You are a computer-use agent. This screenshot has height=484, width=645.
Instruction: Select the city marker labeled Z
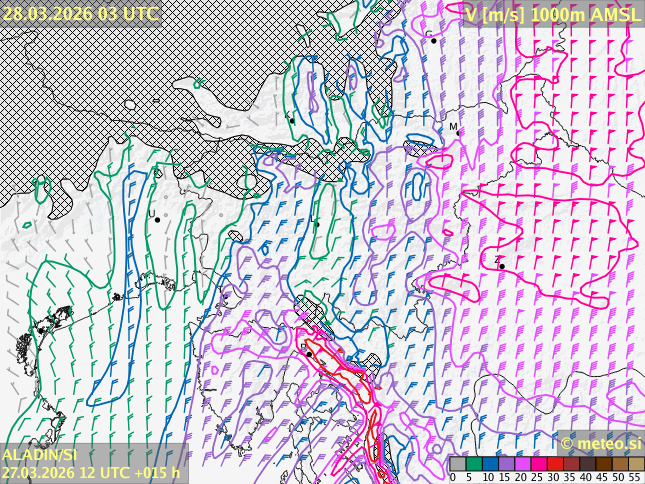click(501, 266)
